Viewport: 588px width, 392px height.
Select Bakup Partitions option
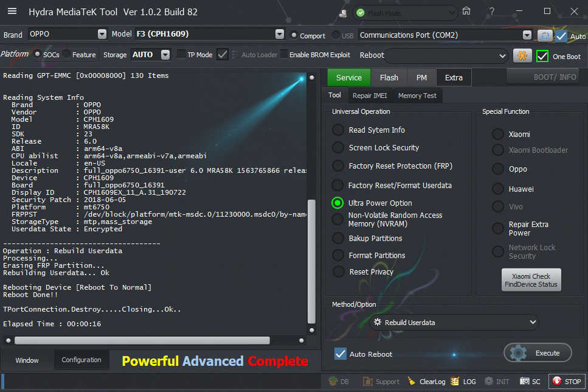[x=338, y=238]
